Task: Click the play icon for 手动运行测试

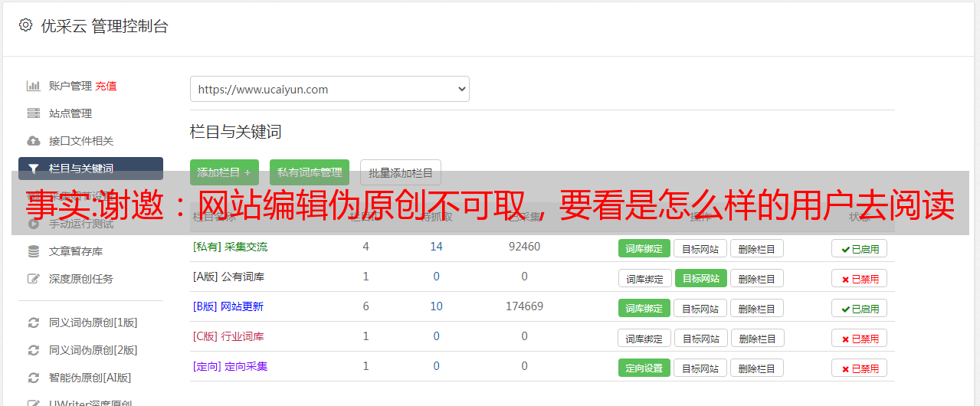Action: click(33, 224)
